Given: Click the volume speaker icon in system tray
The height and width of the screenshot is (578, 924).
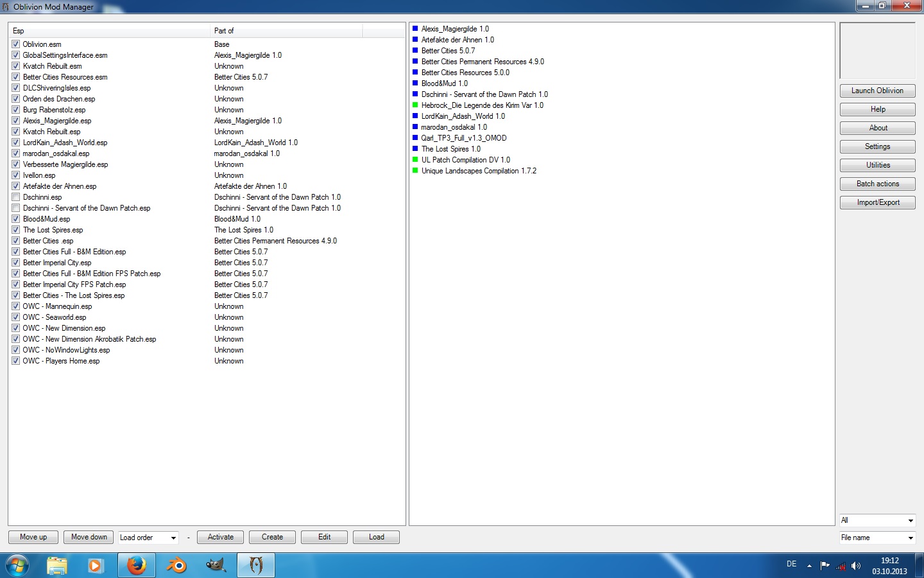Looking at the screenshot, I should click(855, 566).
